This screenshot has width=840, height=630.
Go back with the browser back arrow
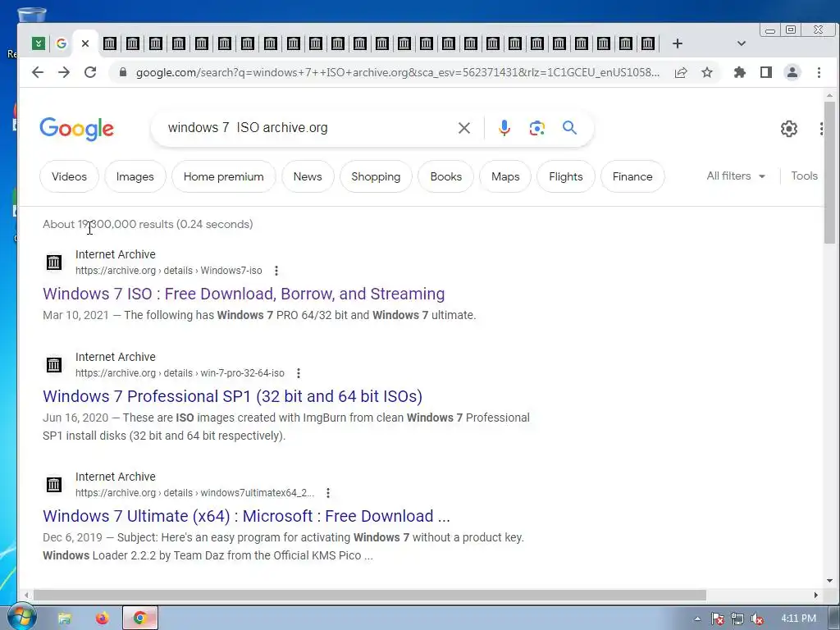(38, 72)
